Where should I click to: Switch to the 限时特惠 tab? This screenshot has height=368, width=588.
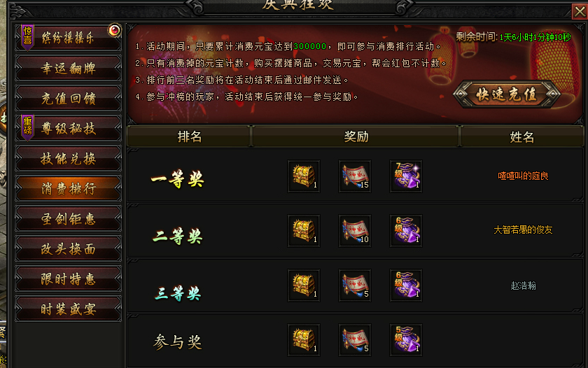click(69, 279)
